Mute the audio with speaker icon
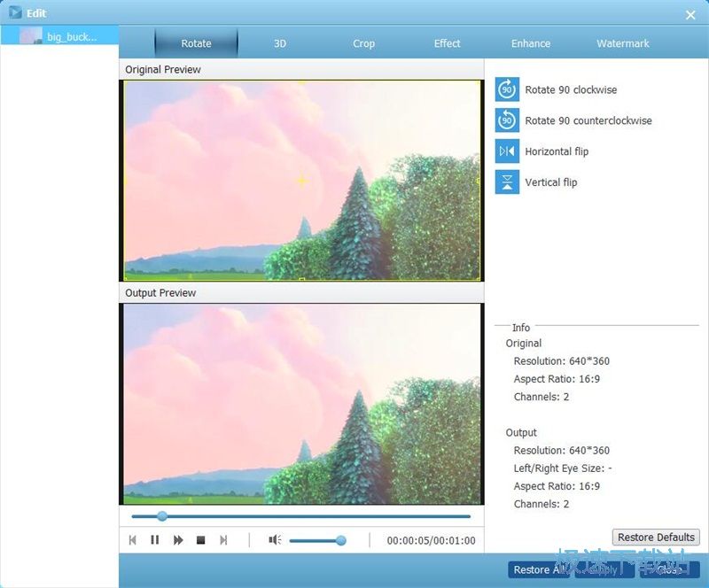The height and width of the screenshot is (588, 709). pyautogui.click(x=275, y=540)
